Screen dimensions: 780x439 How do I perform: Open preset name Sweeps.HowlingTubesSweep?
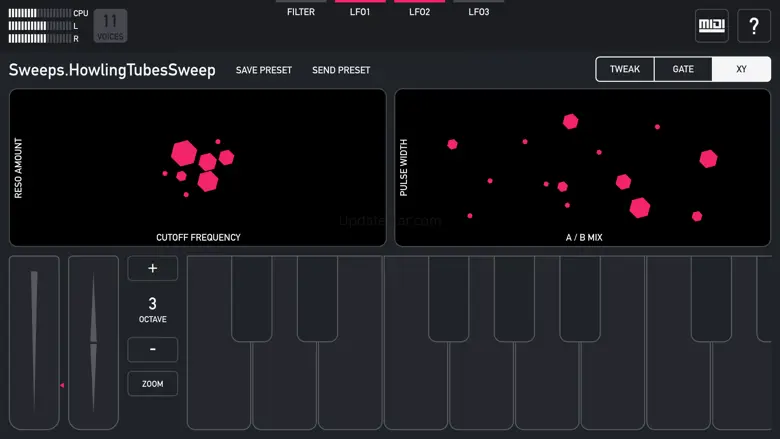click(x=112, y=70)
